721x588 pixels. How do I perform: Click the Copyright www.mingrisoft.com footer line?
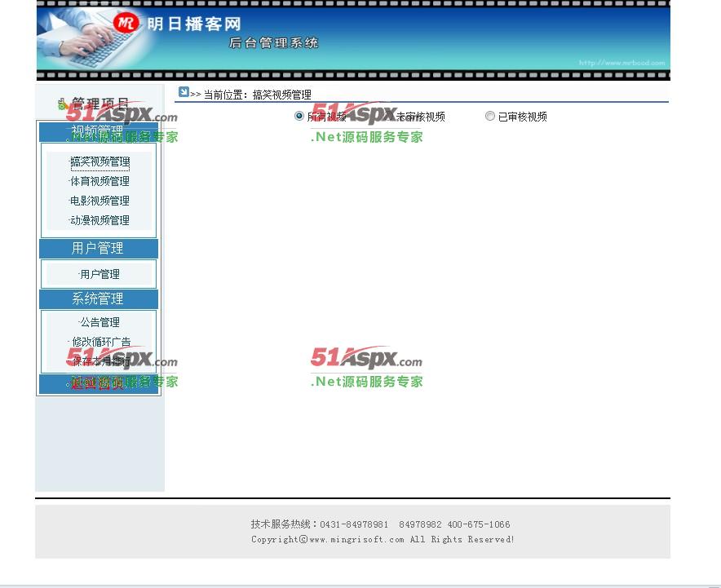point(383,539)
